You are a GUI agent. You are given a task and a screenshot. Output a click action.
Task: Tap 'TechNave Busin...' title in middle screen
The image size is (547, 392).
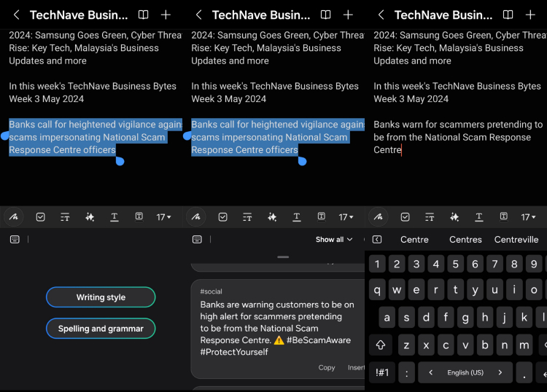point(261,15)
